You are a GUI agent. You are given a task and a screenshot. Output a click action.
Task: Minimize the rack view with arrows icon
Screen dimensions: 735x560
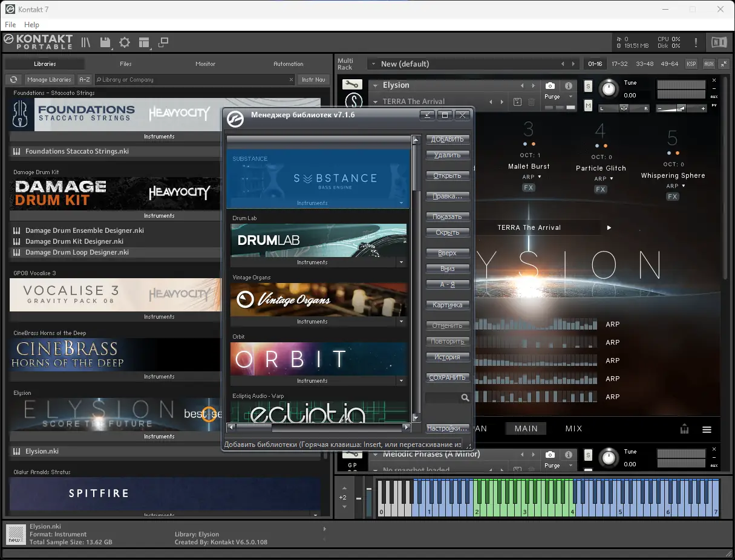tap(723, 63)
